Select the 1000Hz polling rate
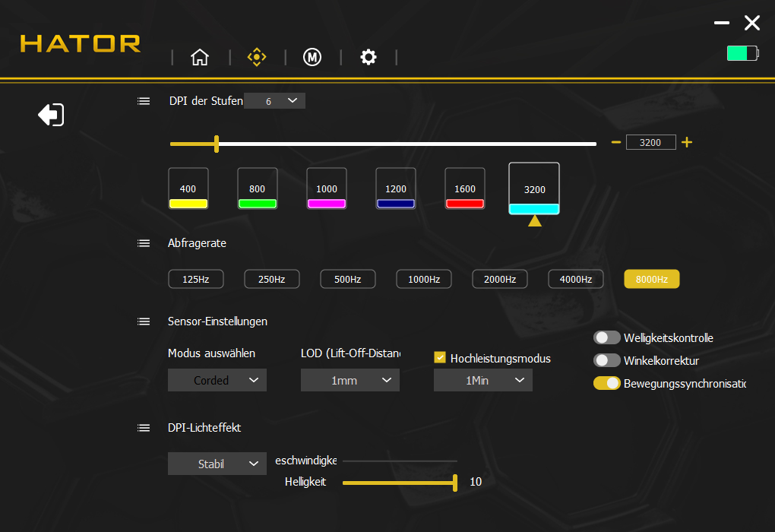 point(424,279)
